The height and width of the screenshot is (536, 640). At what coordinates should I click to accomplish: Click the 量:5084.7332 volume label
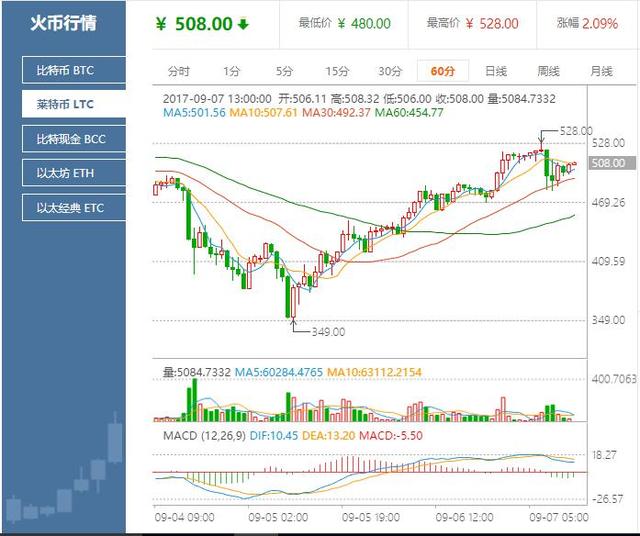pyautogui.click(x=197, y=372)
